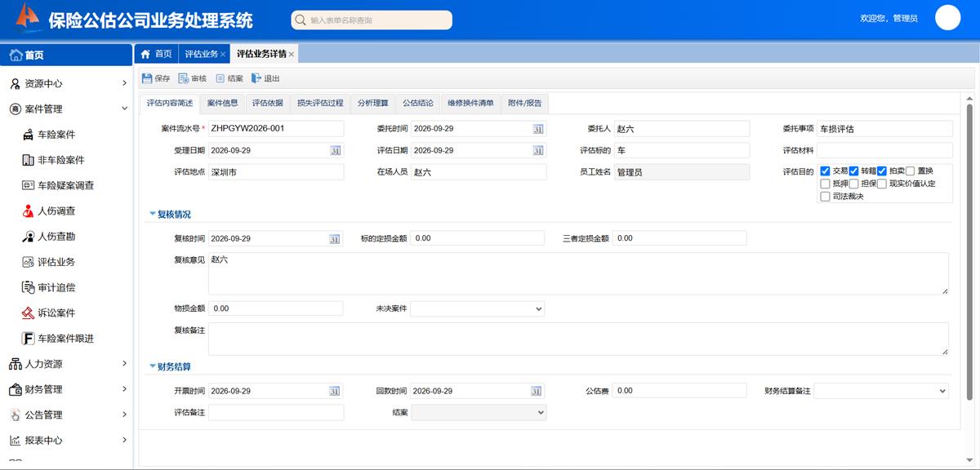Click the 复核备注 text area
The image size is (980, 470).
578,339
